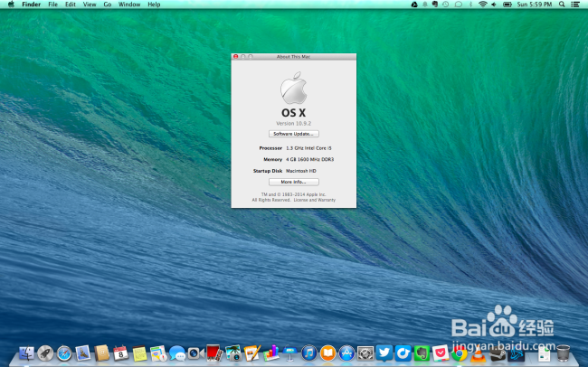
Task: Open FaceTime camera icon in Dock
Action: (196, 353)
